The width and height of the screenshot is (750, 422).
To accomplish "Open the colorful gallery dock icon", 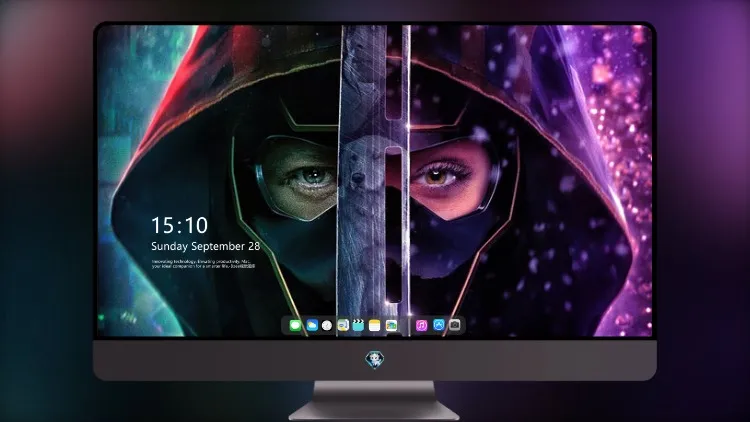I will click(x=391, y=326).
